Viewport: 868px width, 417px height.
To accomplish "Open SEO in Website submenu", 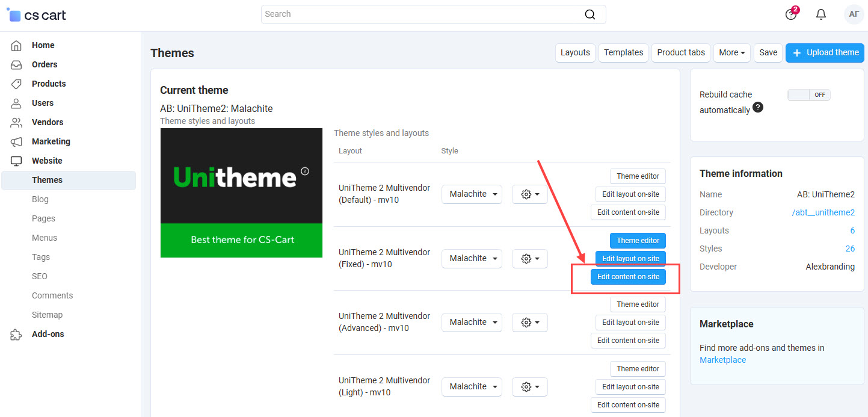I will tap(40, 276).
